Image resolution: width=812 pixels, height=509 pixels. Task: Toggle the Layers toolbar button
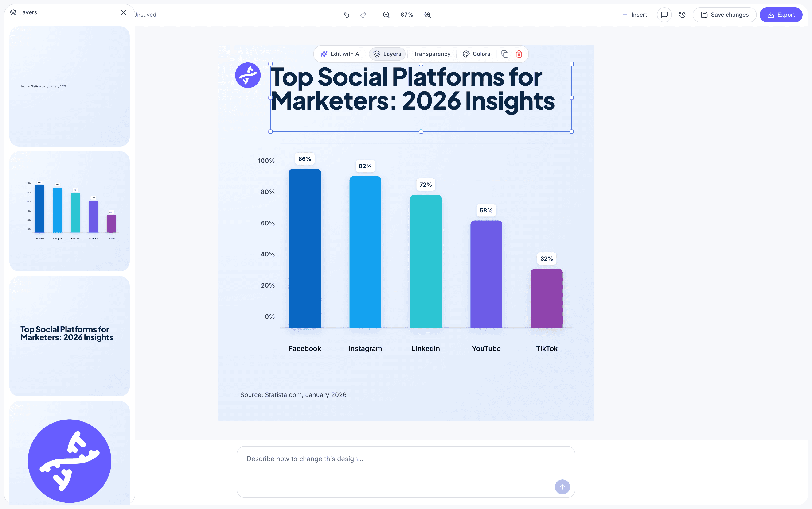(x=387, y=54)
